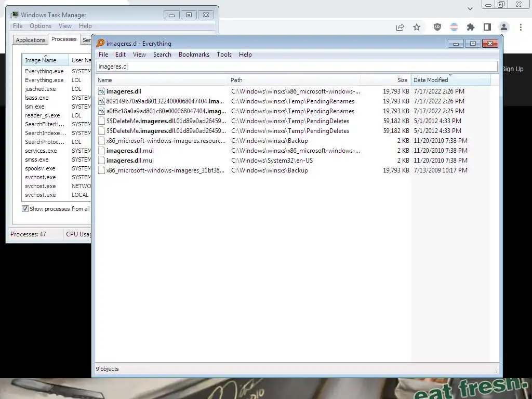The height and width of the screenshot is (399, 532).
Task: Click icon of x86_microsoft-windows-imageres.resourc file
Action: pos(101,140)
